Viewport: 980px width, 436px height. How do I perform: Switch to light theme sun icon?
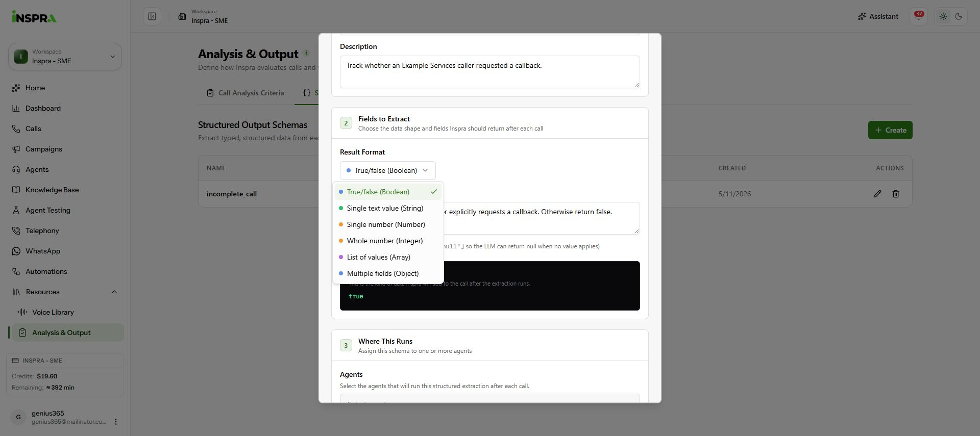pyautogui.click(x=943, y=16)
